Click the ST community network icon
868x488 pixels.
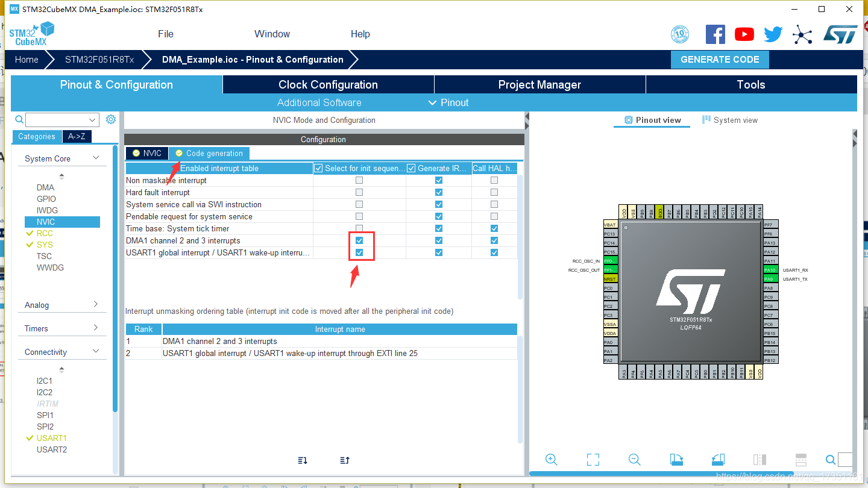click(802, 34)
